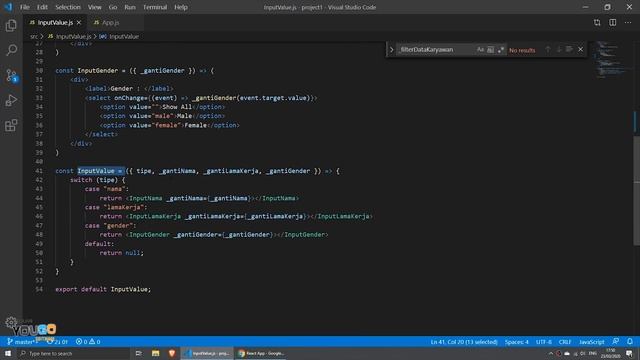Change end of line sequence via CRLF
Image resolution: width=640 pixels, height=360 pixels.
pos(565,342)
